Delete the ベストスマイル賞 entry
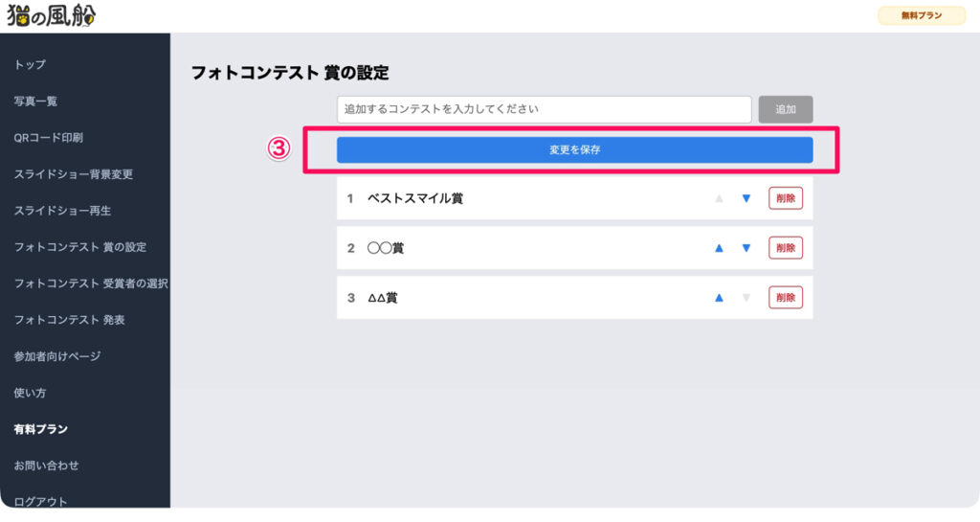 pyautogui.click(x=786, y=198)
